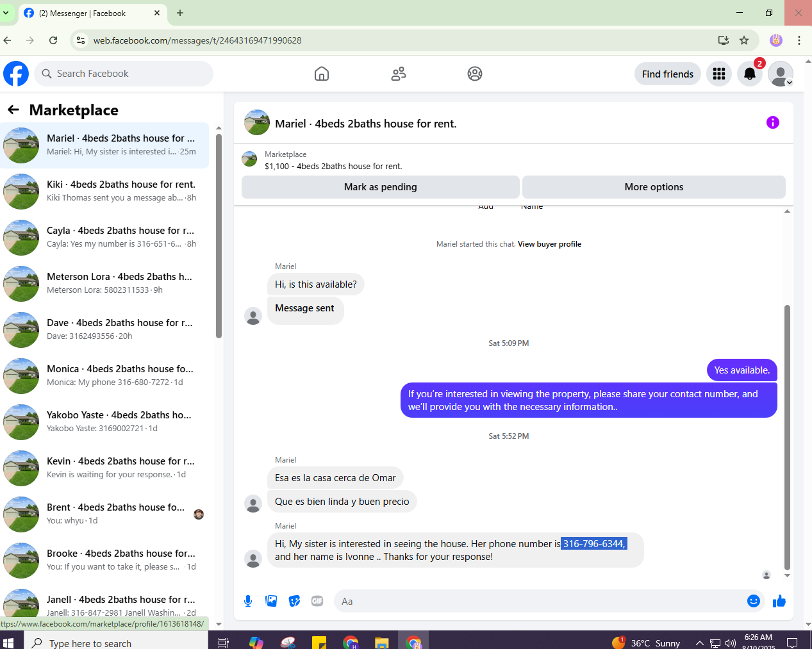Show hidden system tray icons

[700, 643]
